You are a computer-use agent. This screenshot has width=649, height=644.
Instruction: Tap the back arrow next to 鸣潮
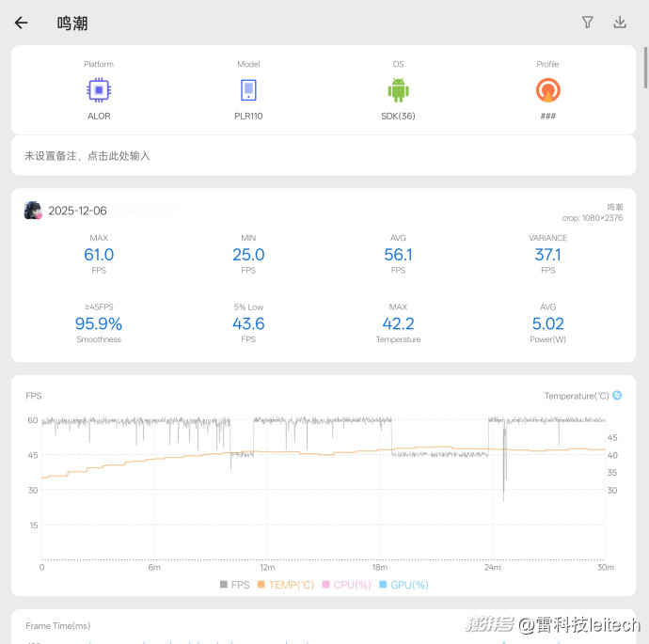click(21, 23)
